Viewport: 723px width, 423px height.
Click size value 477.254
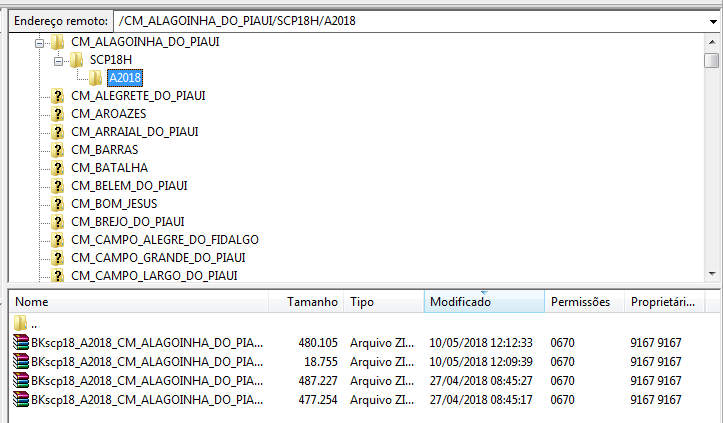[x=318, y=399]
